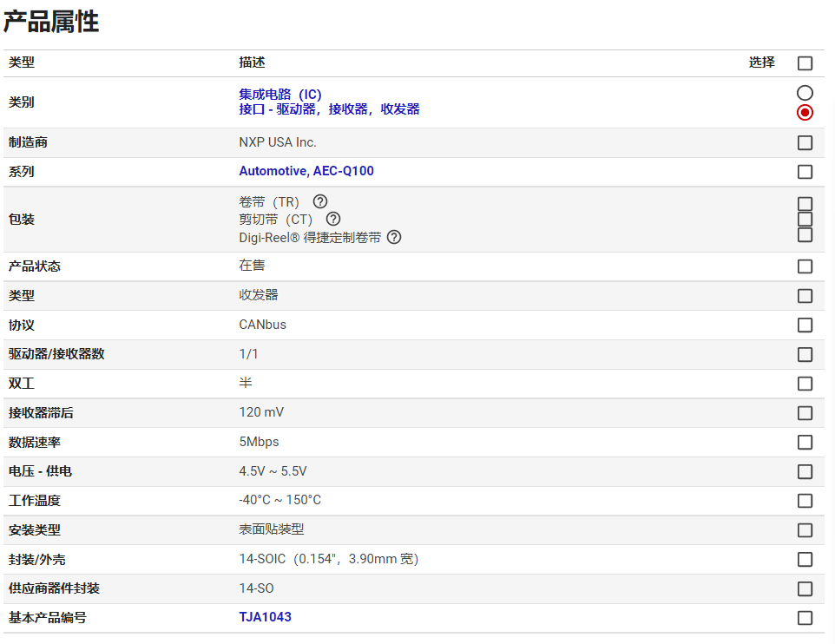Check the 接收器滞后 120 mV checkbox

805,413
